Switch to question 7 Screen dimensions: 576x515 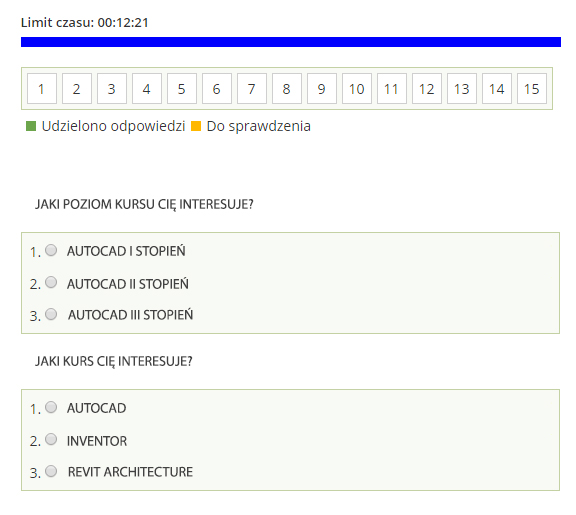pos(252,89)
